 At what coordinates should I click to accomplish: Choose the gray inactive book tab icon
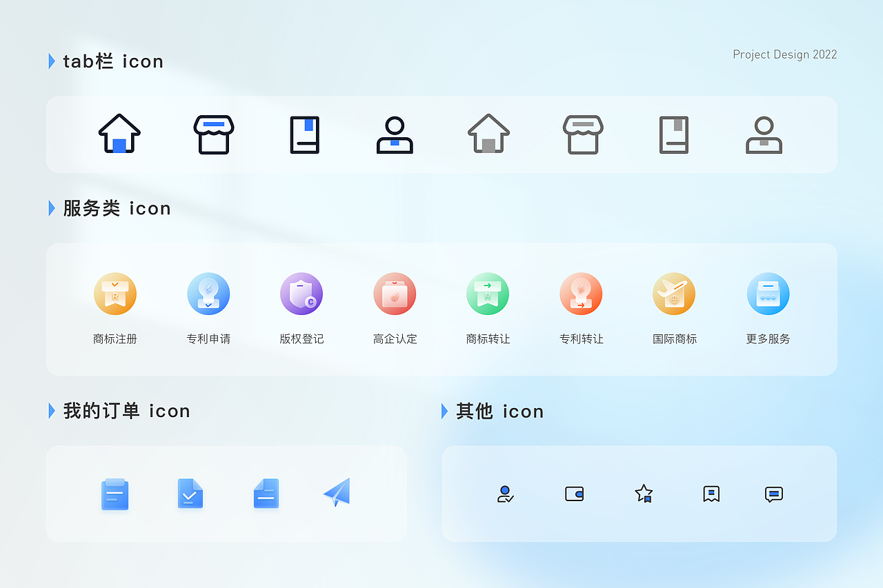pyautogui.click(x=674, y=134)
